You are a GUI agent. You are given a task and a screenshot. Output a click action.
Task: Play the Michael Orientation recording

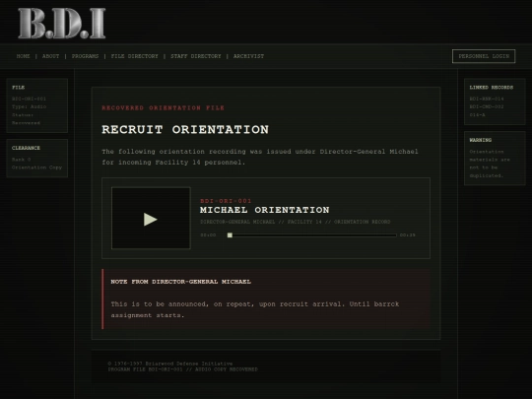(151, 219)
